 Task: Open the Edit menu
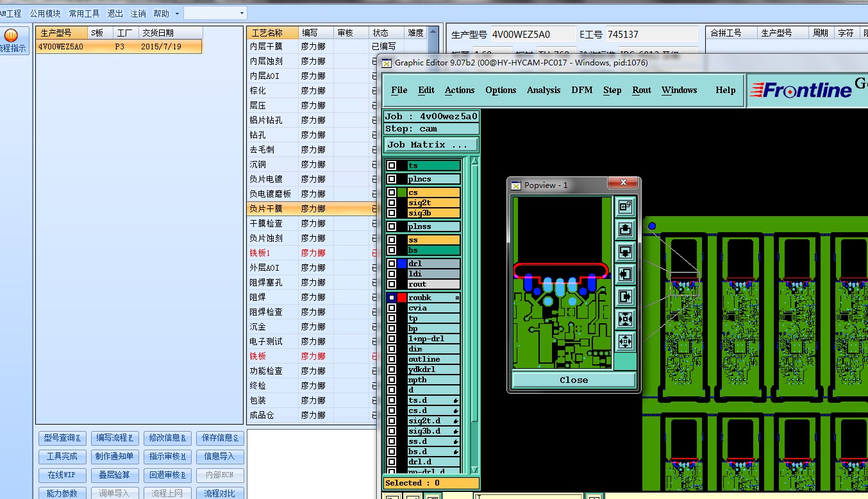point(426,90)
